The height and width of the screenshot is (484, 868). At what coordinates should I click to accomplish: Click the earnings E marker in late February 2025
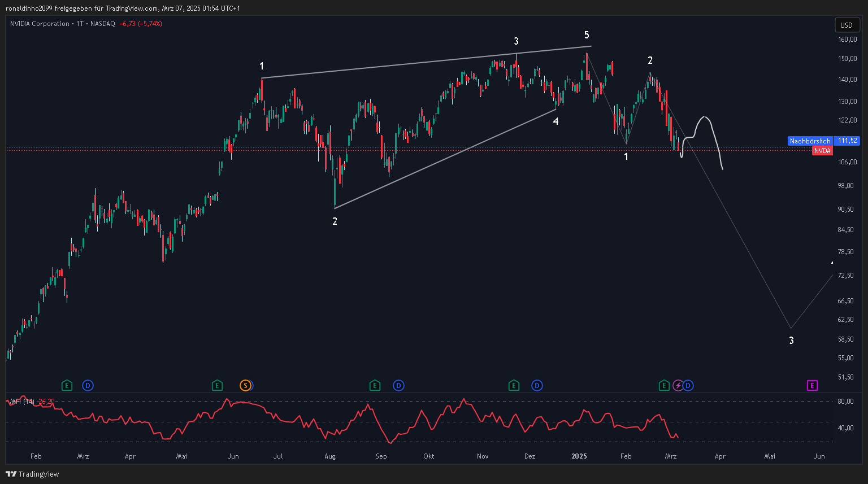(665, 386)
